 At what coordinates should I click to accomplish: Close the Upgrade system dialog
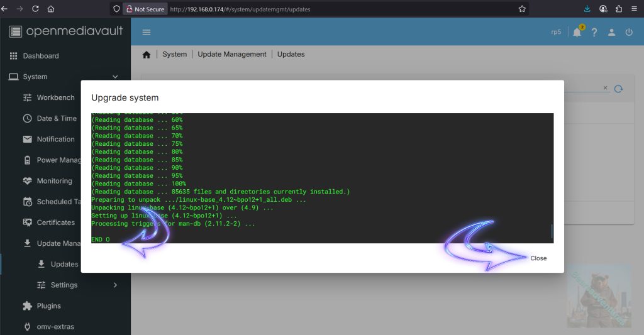point(538,258)
